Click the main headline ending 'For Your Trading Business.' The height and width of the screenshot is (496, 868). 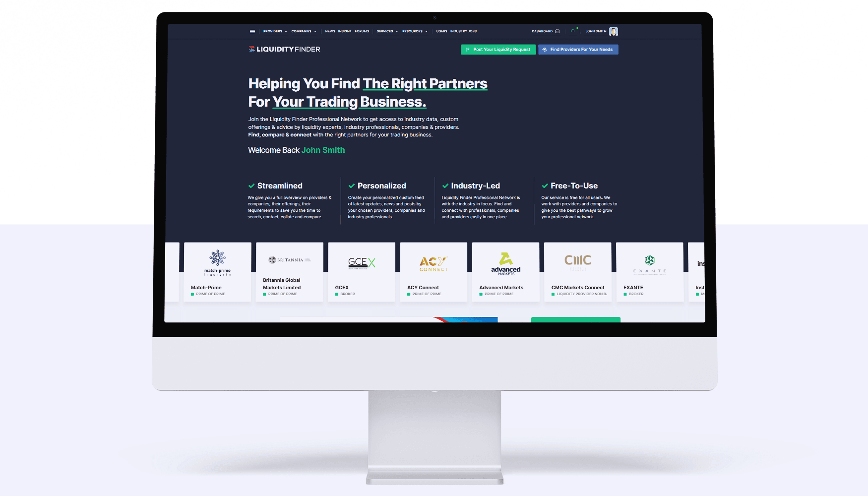point(368,93)
